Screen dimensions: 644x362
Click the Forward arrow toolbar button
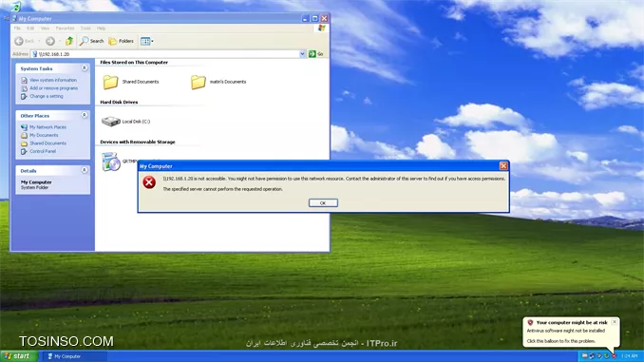[x=50, y=41]
